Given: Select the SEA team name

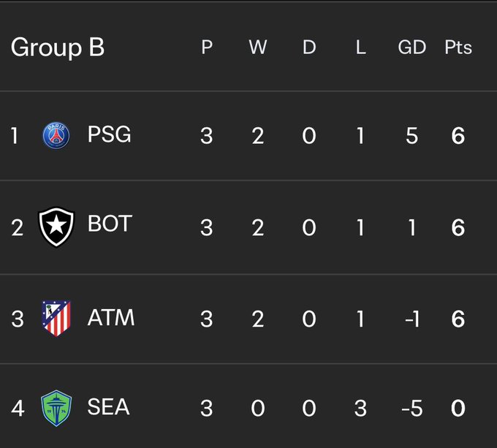Looking at the screenshot, I should 108,407.
